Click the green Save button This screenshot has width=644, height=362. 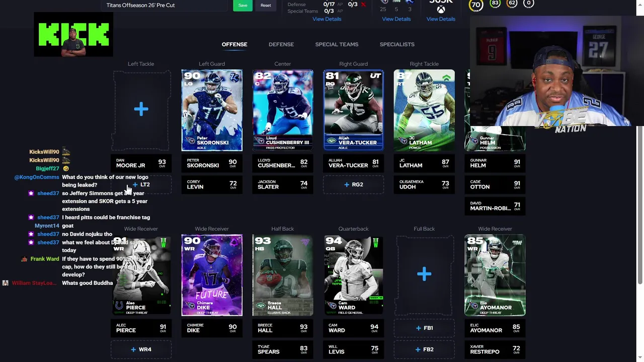point(243,5)
